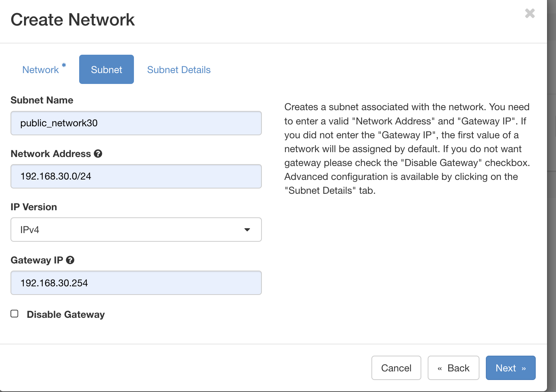Enable the gateway-disabling option
Screen dimensions: 556x392
click(14, 314)
